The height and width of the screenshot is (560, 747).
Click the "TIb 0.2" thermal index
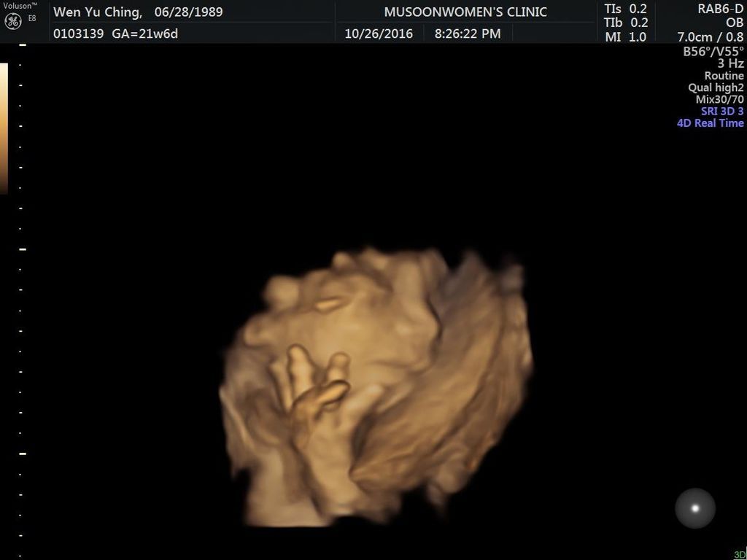626,23
